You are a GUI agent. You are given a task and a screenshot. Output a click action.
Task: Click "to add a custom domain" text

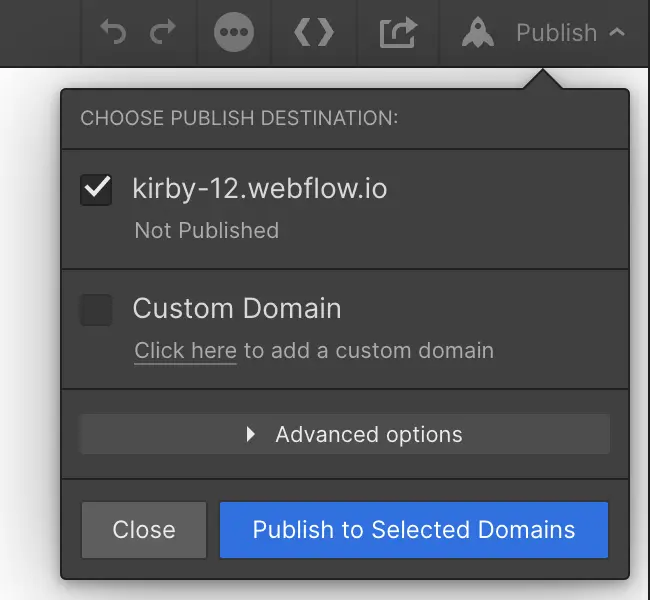(369, 351)
